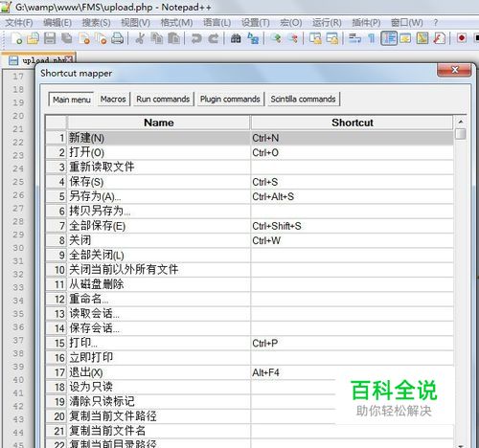Open the 窗口(W) menu
This screenshot has width=479, height=448.
pyautogui.click(x=407, y=23)
